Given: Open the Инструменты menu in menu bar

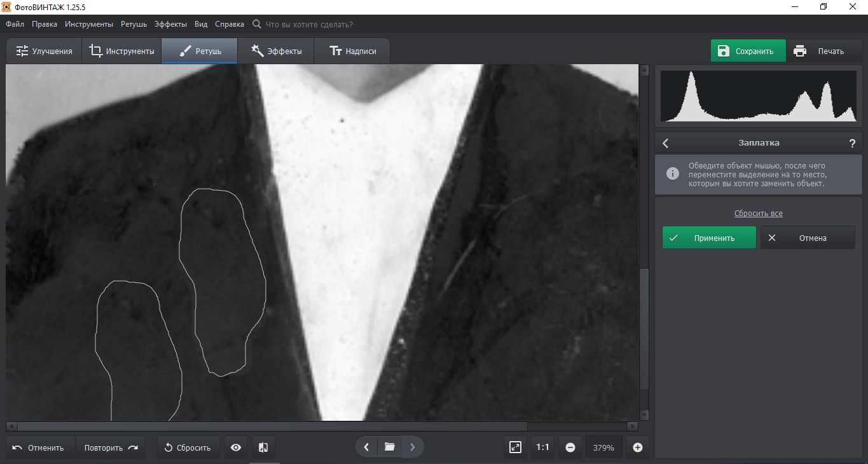Looking at the screenshot, I should click(x=89, y=24).
